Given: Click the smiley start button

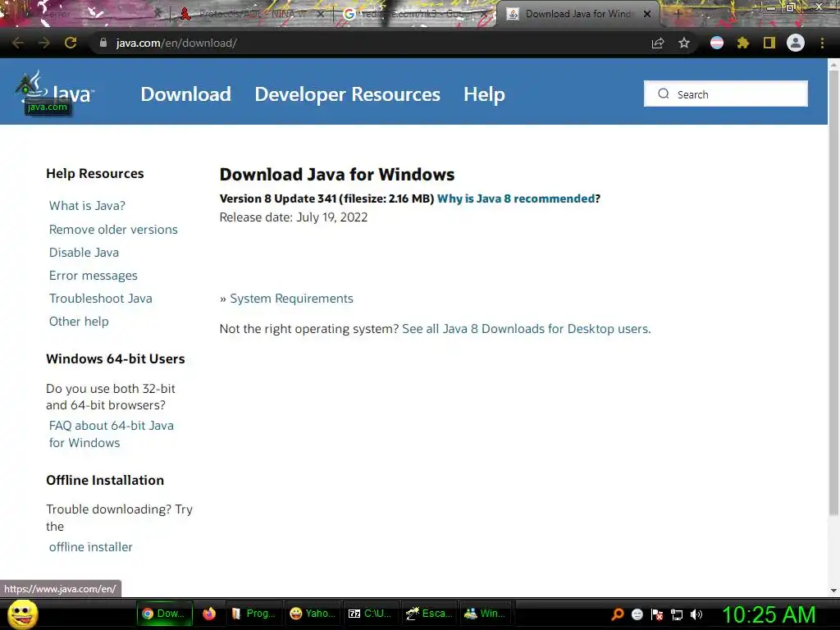Looking at the screenshot, I should coord(22,614).
